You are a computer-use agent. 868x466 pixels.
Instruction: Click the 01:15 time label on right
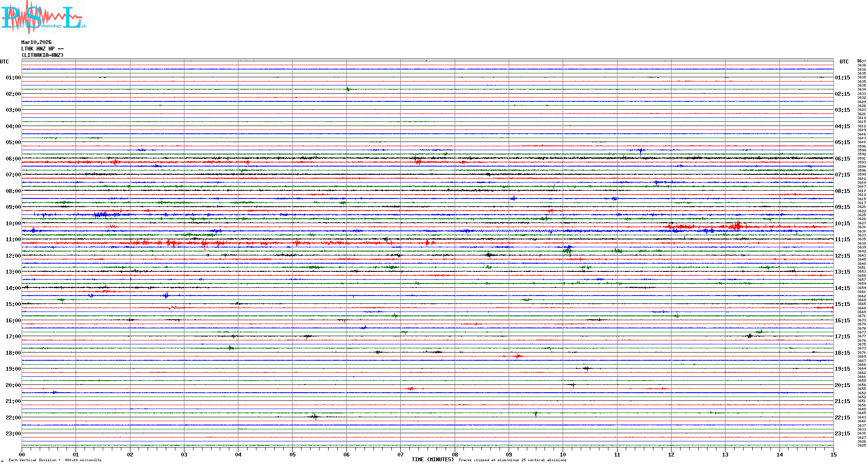tap(842, 78)
